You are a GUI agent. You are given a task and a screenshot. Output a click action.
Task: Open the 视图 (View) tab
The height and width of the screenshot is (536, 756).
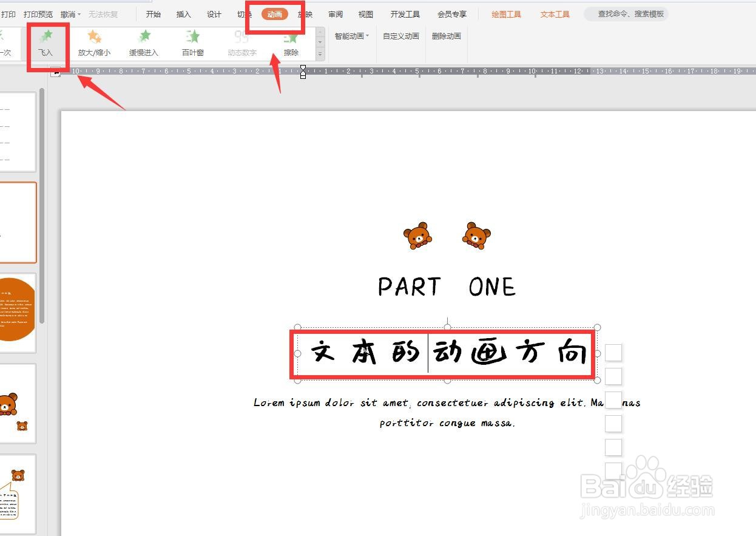click(365, 14)
